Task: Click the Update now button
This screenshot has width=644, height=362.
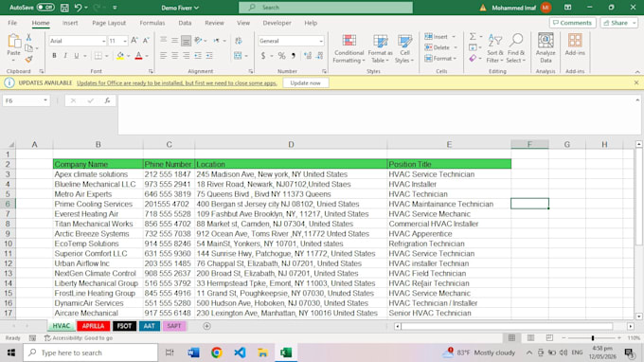Action: click(305, 83)
